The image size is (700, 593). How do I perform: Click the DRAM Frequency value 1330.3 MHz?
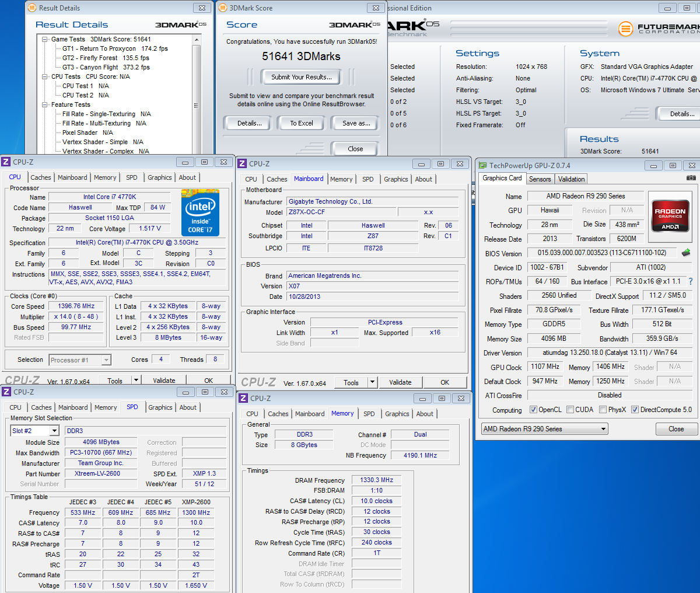point(376,480)
